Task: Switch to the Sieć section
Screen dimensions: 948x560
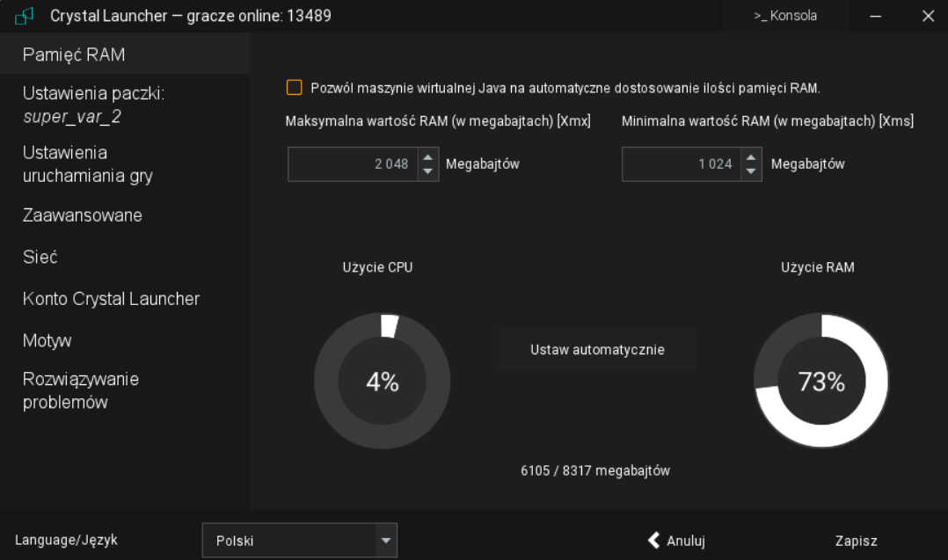Action: tap(40, 257)
